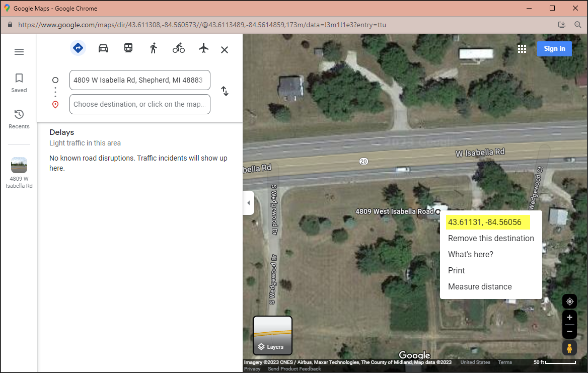This screenshot has height=373, width=588.
Task: Click the Delays heading
Action: (x=62, y=132)
